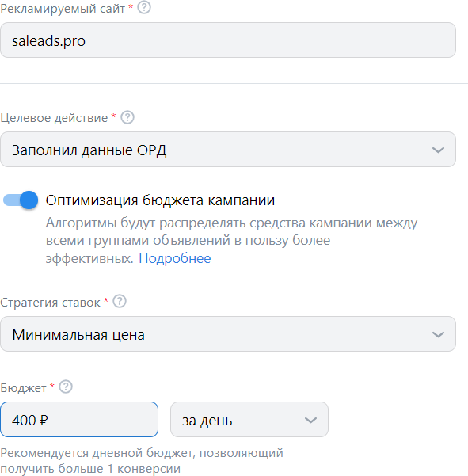Click the Бюджет field label
Image resolution: width=468 pixels, height=476 pixels.
(x=24, y=388)
